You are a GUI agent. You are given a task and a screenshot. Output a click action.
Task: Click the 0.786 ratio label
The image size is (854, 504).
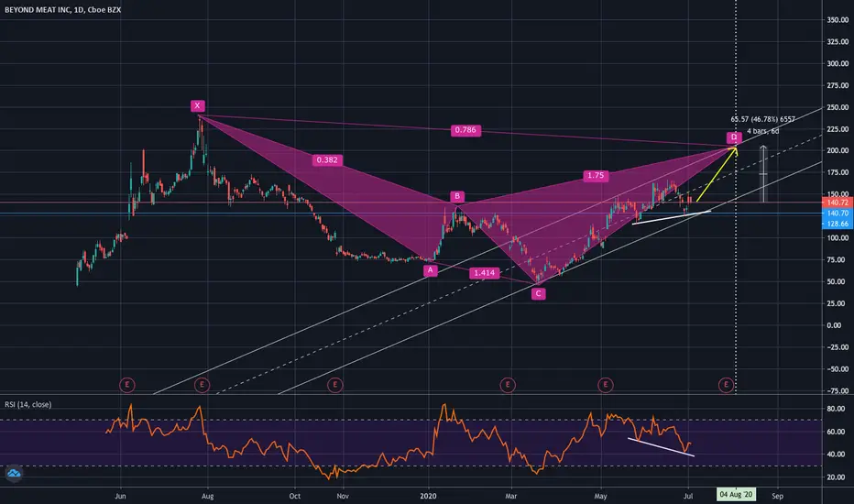pyautogui.click(x=465, y=130)
